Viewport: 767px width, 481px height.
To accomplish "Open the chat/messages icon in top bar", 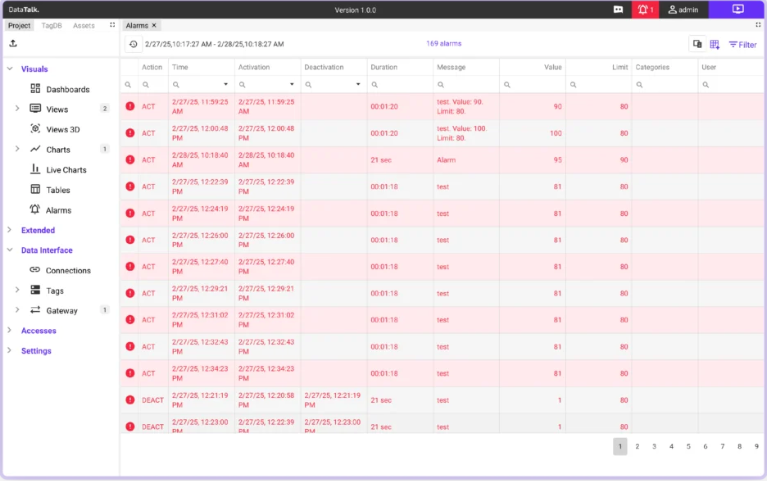I will (x=618, y=9).
